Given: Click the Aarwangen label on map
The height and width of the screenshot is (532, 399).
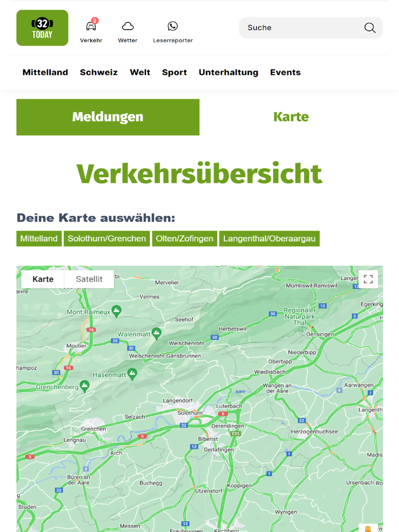Looking at the screenshot, I should tap(359, 385).
